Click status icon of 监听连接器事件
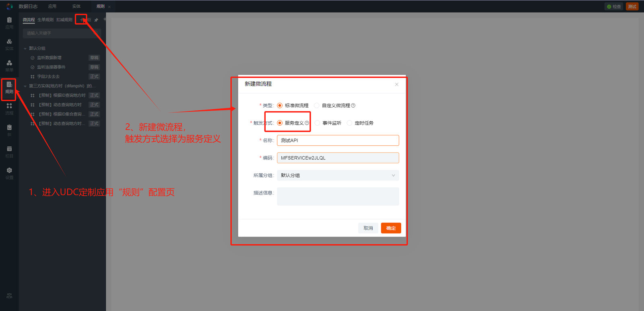The image size is (644, 311). click(33, 67)
